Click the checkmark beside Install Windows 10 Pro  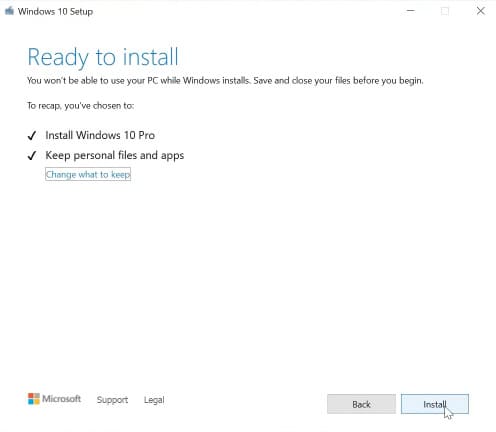pyautogui.click(x=32, y=135)
